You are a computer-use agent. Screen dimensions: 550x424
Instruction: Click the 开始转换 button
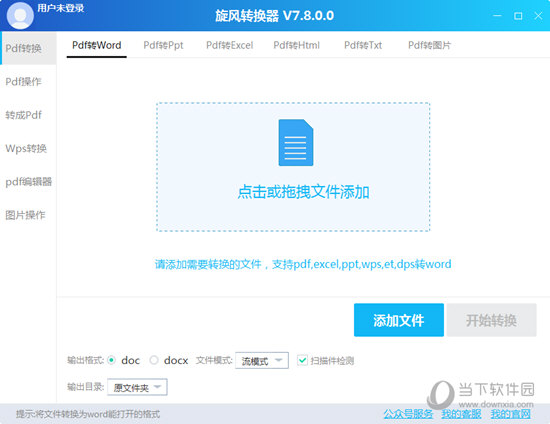[491, 320]
